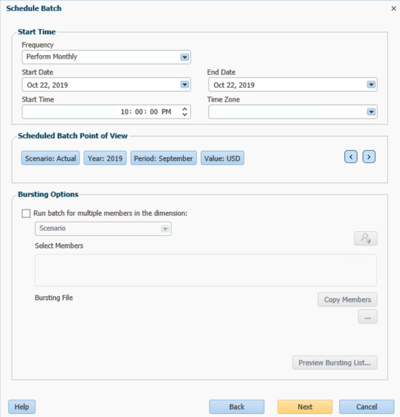Open the member selection user icon

366,238
